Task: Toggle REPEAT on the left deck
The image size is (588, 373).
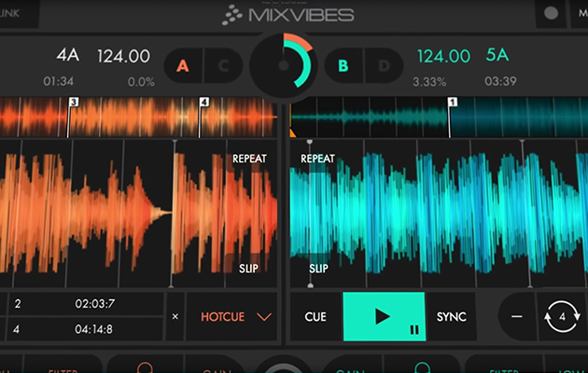Action: (249, 159)
